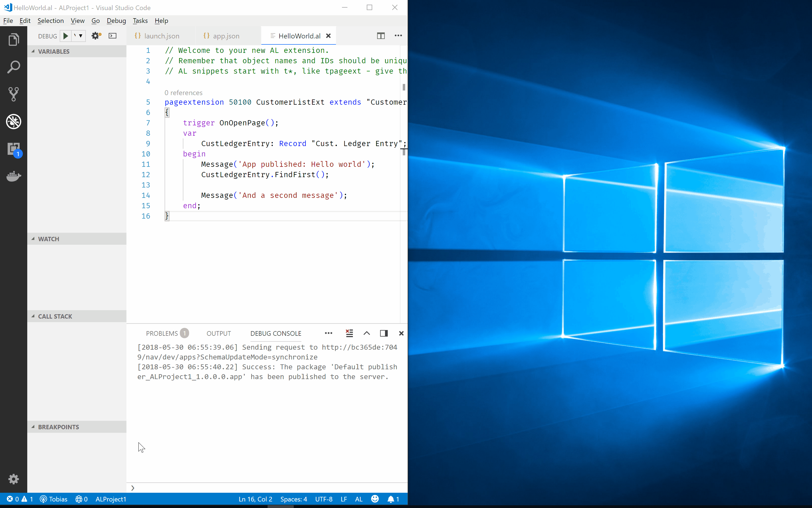Change file encoding via UTF-8
Image resolution: width=812 pixels, height=508 pixels.
(324, 499)
